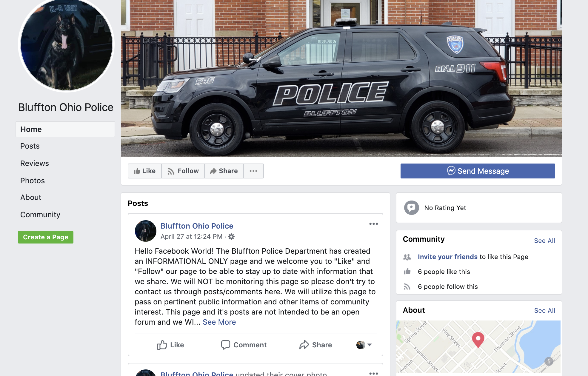Click the Share arrow button under cover photo
Screen dimensions: 588x376
[x=224, y=171]
